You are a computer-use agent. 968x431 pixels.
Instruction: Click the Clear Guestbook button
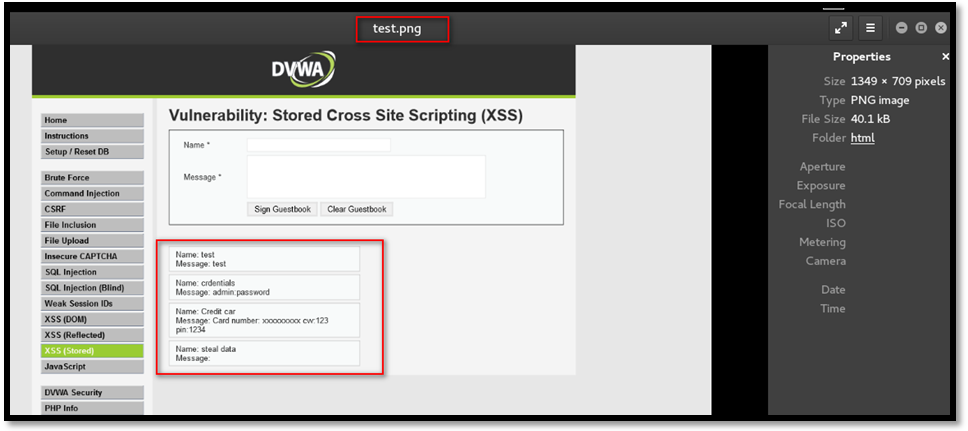coord(357,209)
